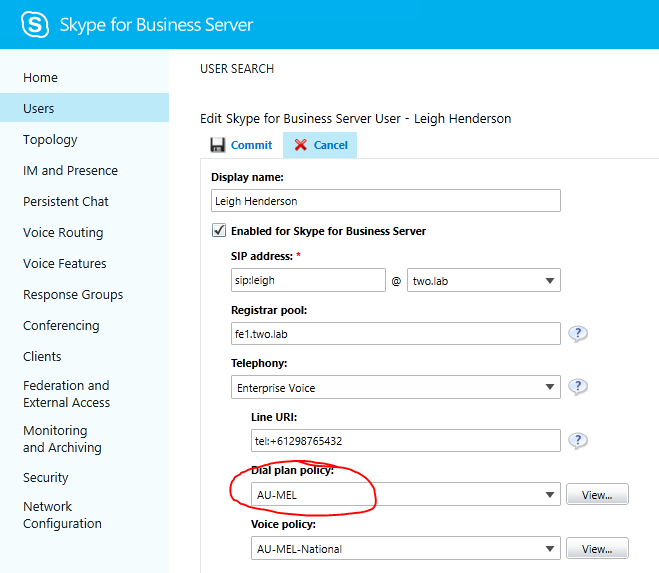Click the Commit floppy disk icon
Viewport: 659px width, 573px height.
(217, 145)
